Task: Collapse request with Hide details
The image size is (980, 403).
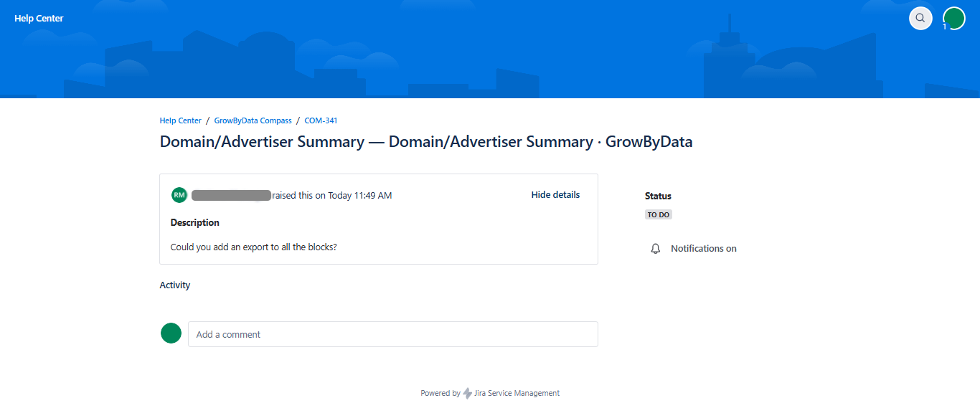Action: click(555, 195)
